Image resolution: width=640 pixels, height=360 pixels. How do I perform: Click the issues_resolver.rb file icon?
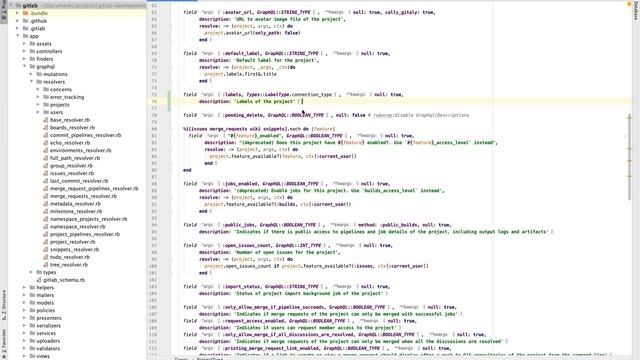pyautogui.click(x=46, y=173)
